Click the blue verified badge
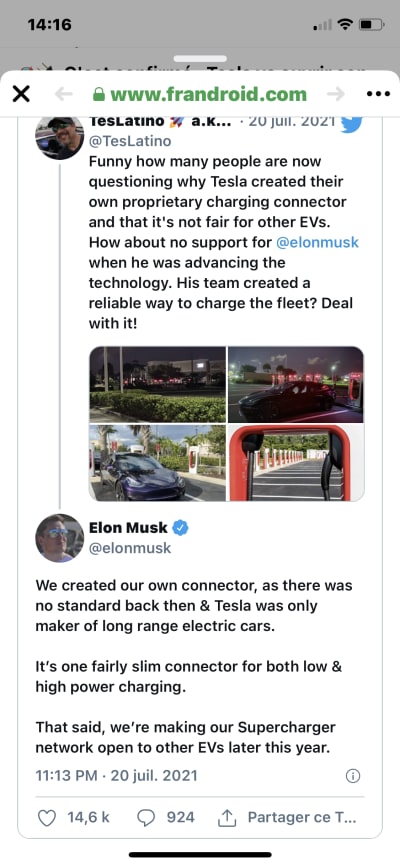 [181, 528]
